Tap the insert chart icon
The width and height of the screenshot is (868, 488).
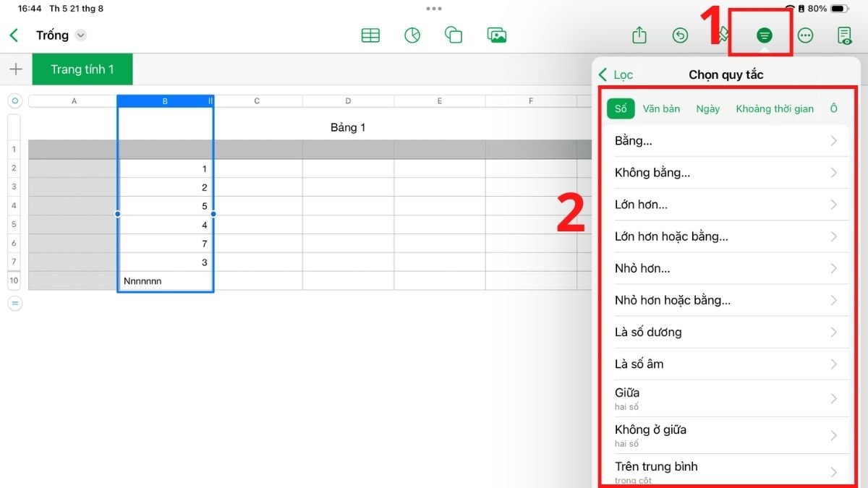[412, 35]
